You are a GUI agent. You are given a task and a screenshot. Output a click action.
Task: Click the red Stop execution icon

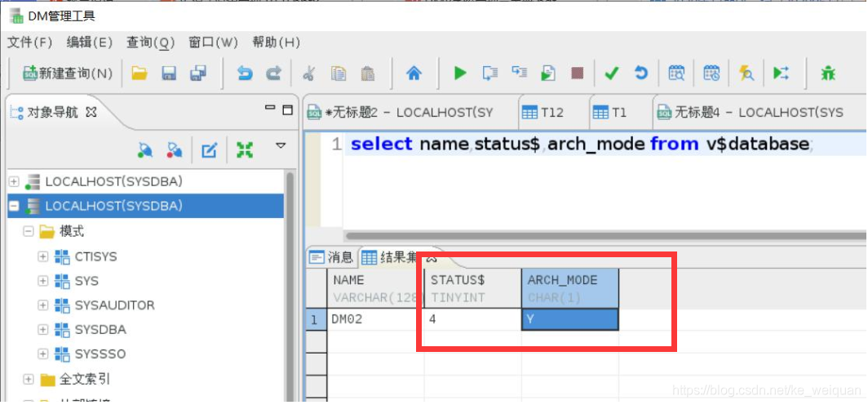point(578,73)
